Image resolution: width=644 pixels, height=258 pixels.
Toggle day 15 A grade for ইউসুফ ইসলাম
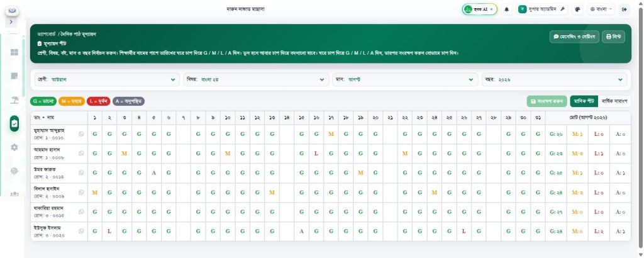coord(301,232)
